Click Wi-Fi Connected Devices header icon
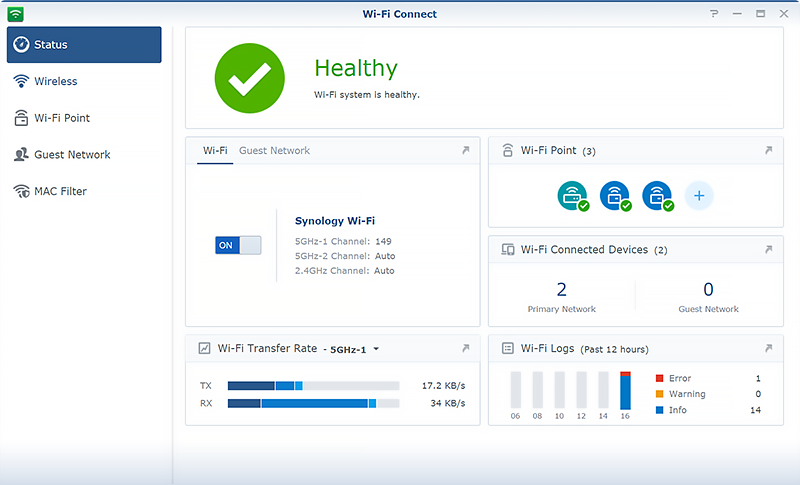The height and width of the screenshot is (485, 800). 508,249
